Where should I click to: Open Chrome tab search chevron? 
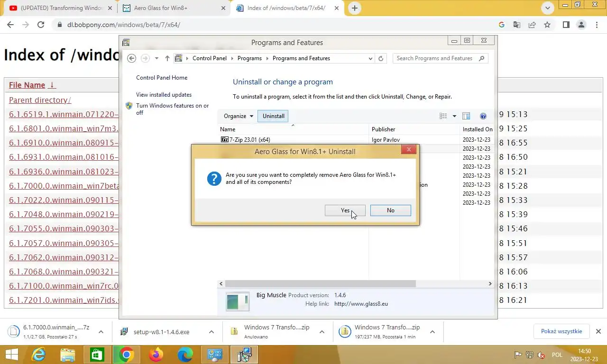click(x=548, y=8)
